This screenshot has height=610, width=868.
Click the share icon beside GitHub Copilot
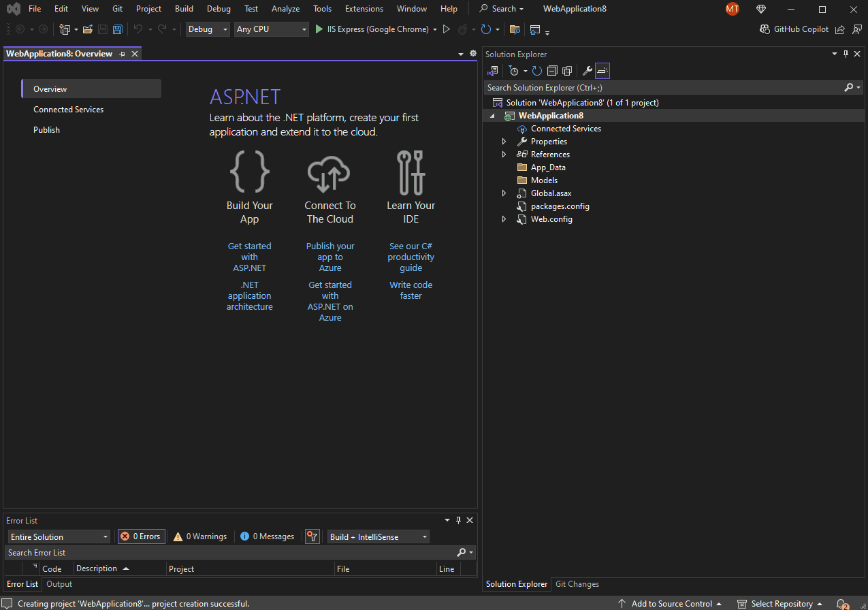pyautogui.click(x=840, y=29)
